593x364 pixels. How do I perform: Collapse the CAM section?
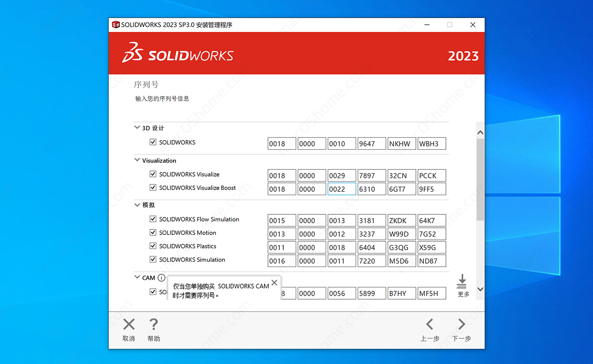click(x=137, y=277)
